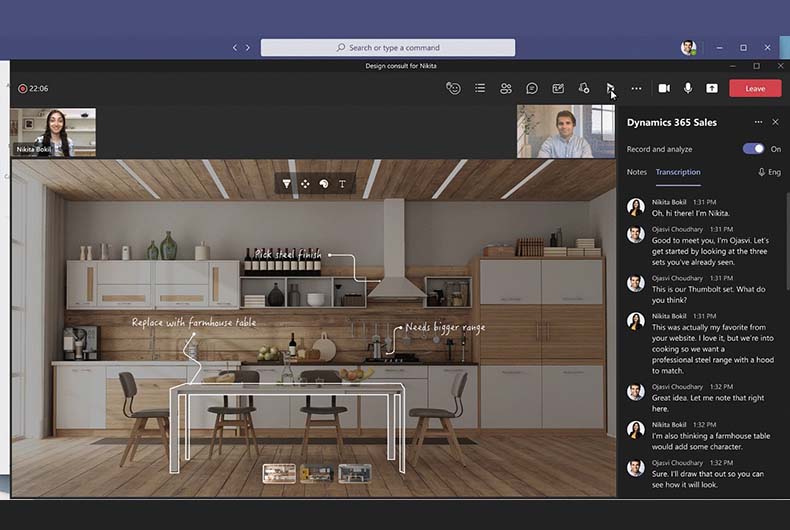Viewport: 790px width, 530px height.
Task: Open the share content tray
Action: [711, 89]
